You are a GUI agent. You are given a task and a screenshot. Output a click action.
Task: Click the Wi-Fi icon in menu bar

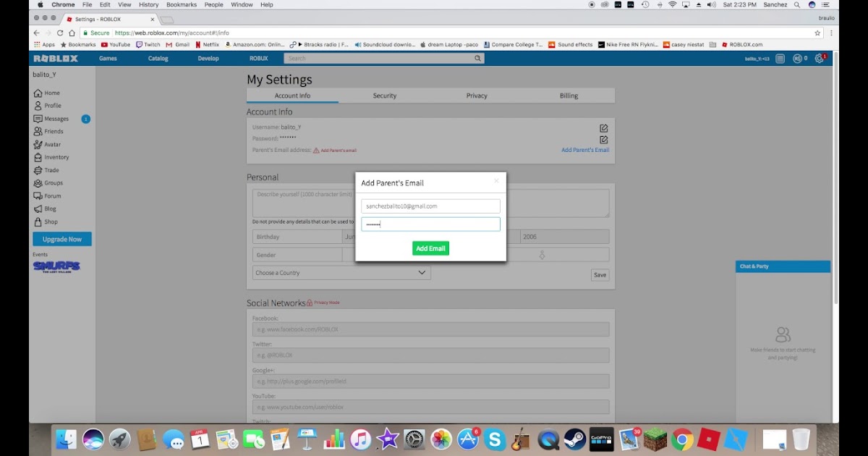tap(672, 4)
